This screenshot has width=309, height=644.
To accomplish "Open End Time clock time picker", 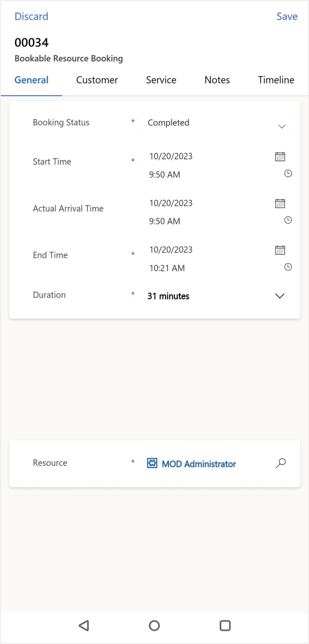I will pyautogui.click(x=288, y=267).
